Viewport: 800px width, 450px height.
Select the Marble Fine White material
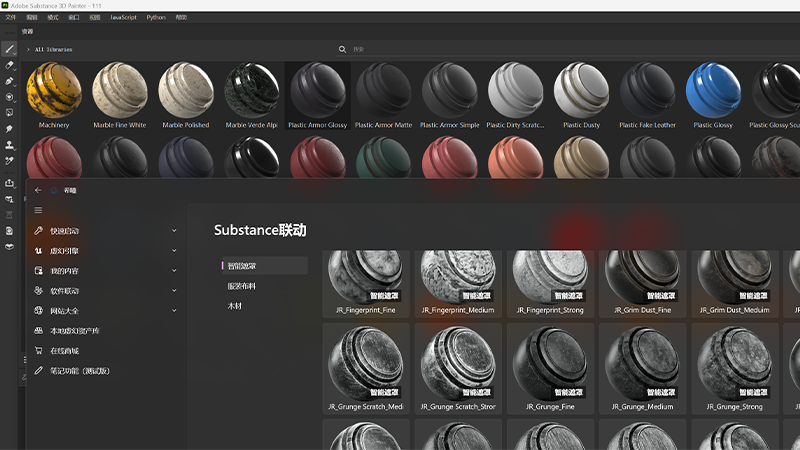[x=120, y=95]
